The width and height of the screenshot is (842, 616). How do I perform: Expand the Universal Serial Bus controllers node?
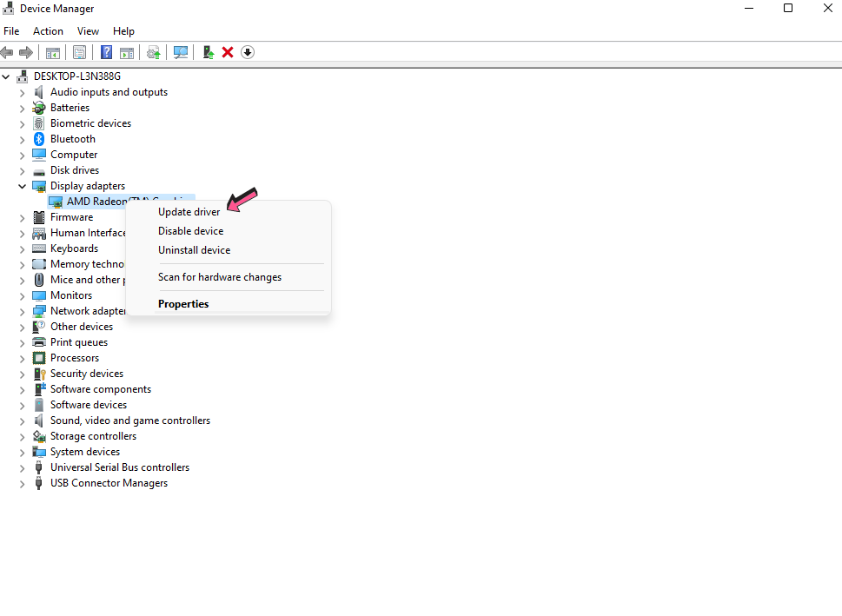(23, 467)
